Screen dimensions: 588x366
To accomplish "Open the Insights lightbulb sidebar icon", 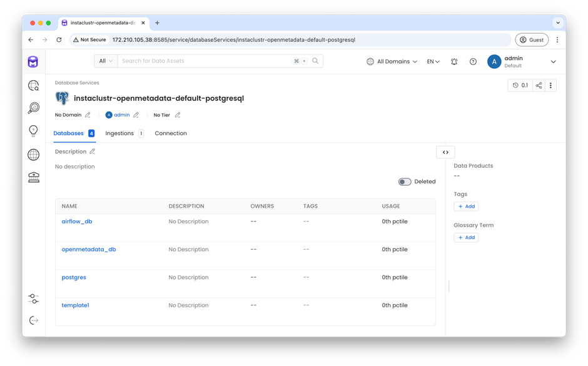I will point(33,131).
